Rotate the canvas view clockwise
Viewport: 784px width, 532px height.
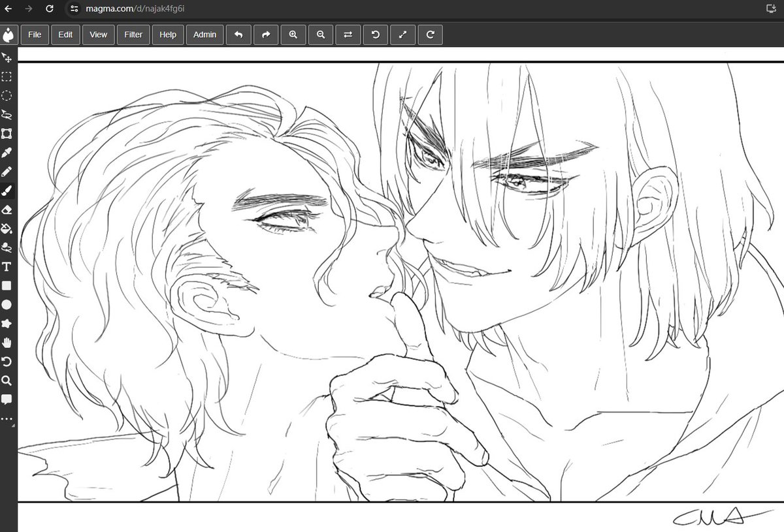pyautogui.click(x=430, y=35)
